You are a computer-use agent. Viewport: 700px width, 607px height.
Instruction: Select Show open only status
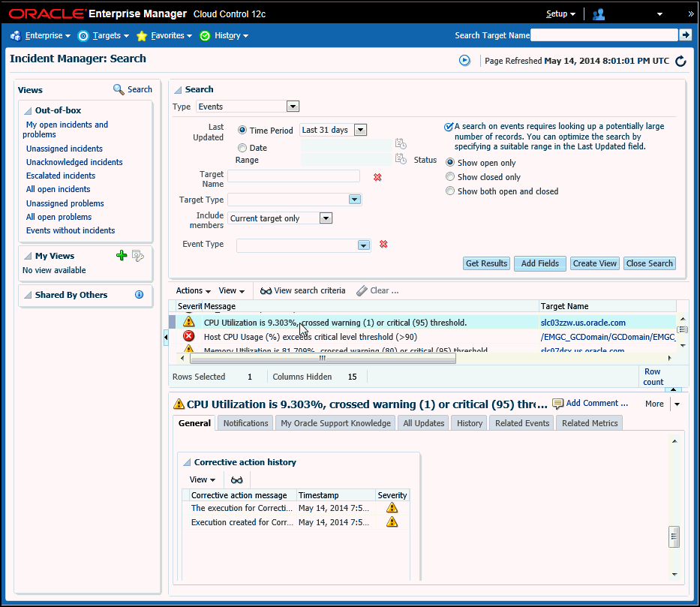pyautogui.click(x=450, y=163)
